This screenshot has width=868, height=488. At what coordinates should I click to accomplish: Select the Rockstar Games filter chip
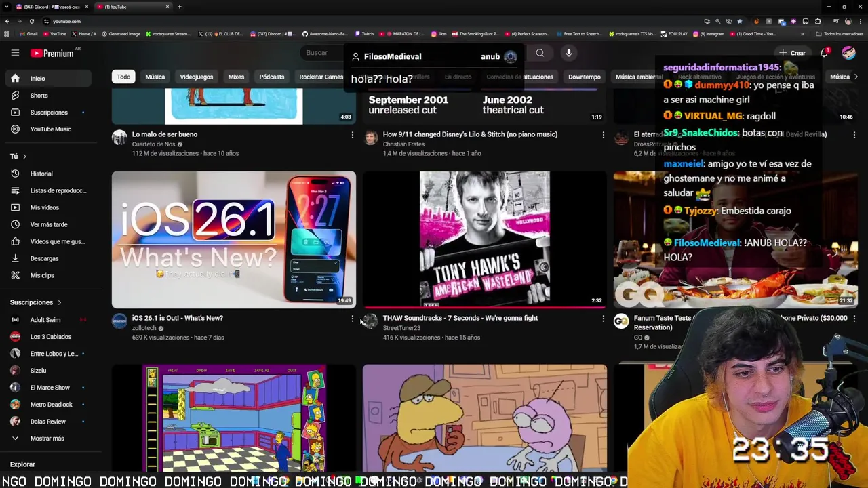pos(321,77)
